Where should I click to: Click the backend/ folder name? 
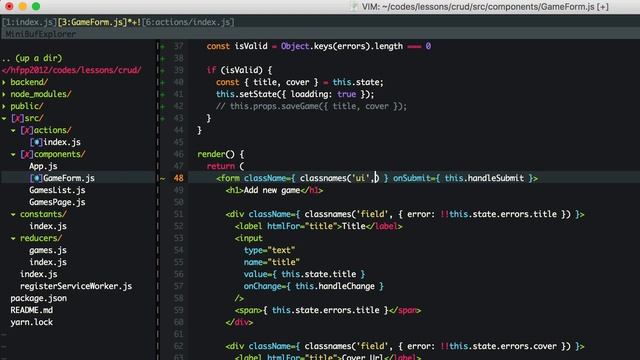click(29, 82)
